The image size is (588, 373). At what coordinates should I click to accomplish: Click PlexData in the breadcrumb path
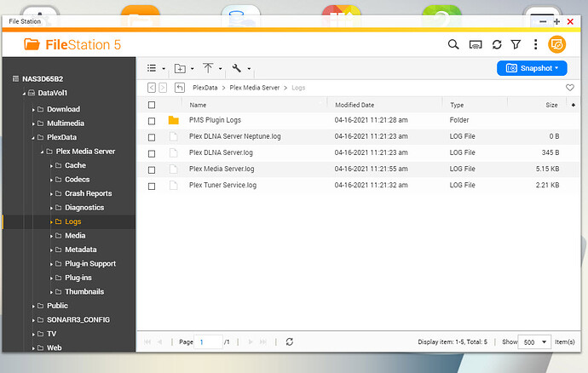coord(205,88)
